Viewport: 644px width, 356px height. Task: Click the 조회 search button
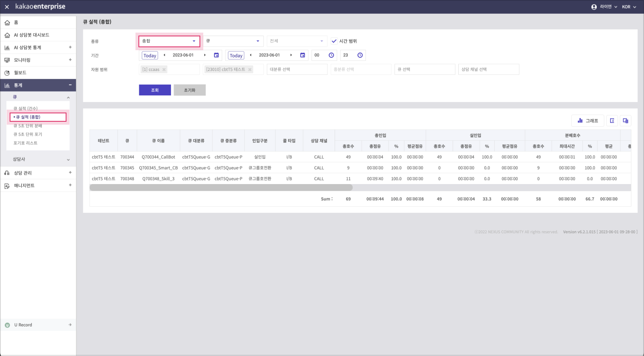click(155, 90)
